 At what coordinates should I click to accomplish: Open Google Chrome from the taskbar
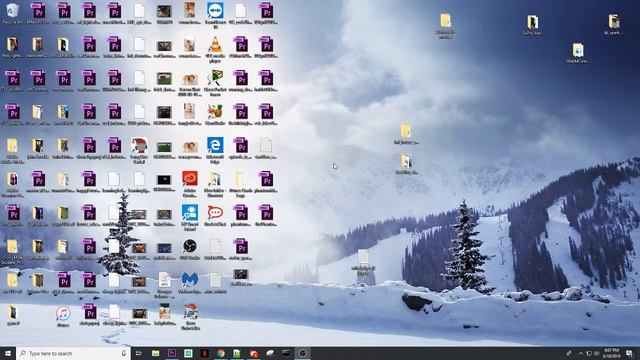221,353
